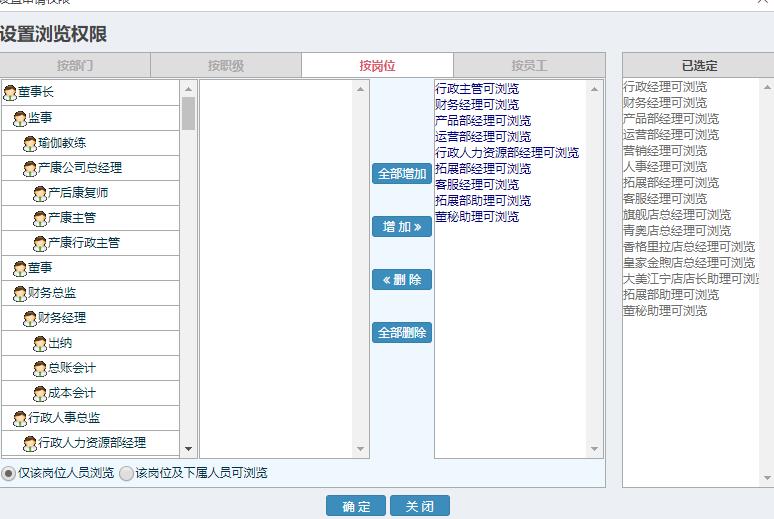The height and width of the screenshot is (519, 774).
Task: Select 仅该岗位人员浏览 radio option
Action: point(9,473)
